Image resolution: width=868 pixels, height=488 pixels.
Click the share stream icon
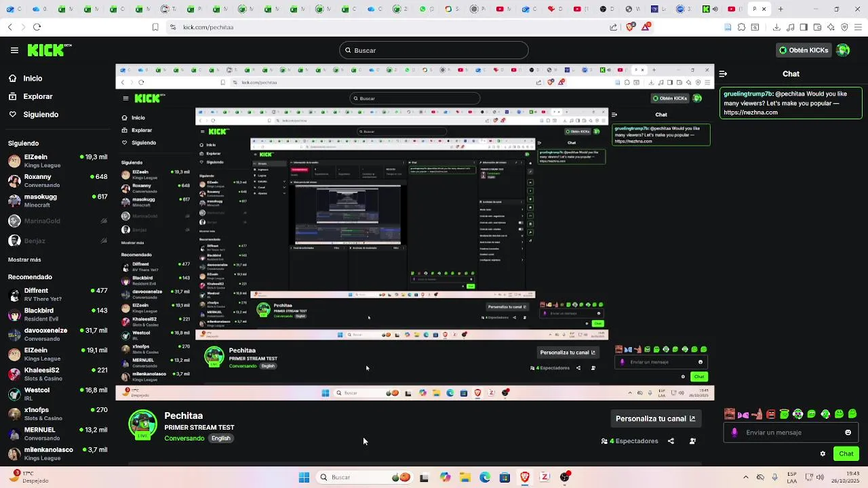coord(671,441)
